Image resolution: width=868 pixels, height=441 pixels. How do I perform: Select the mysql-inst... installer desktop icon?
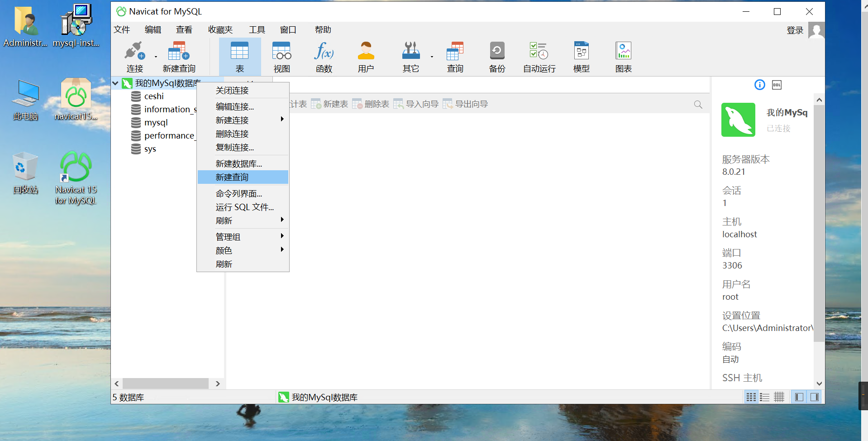tap(76, 25)
